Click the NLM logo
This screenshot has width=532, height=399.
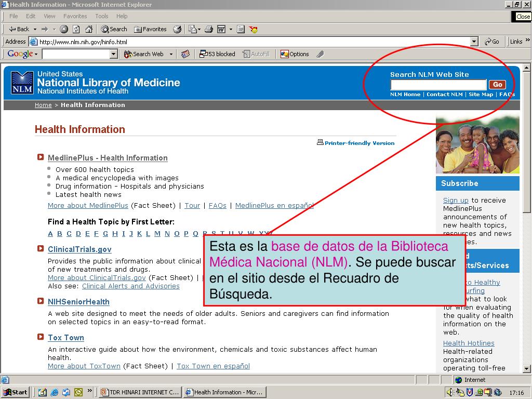[x=22, y=83]
